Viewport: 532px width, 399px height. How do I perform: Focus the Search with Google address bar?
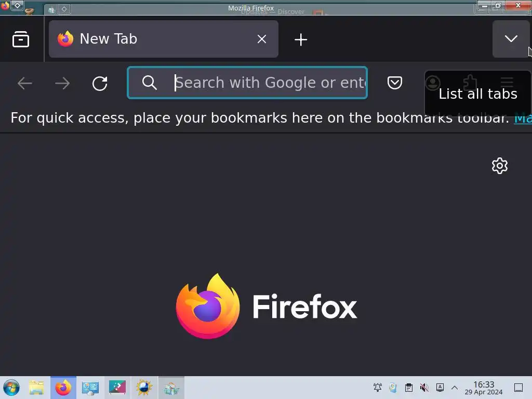[x=247, y=83]
